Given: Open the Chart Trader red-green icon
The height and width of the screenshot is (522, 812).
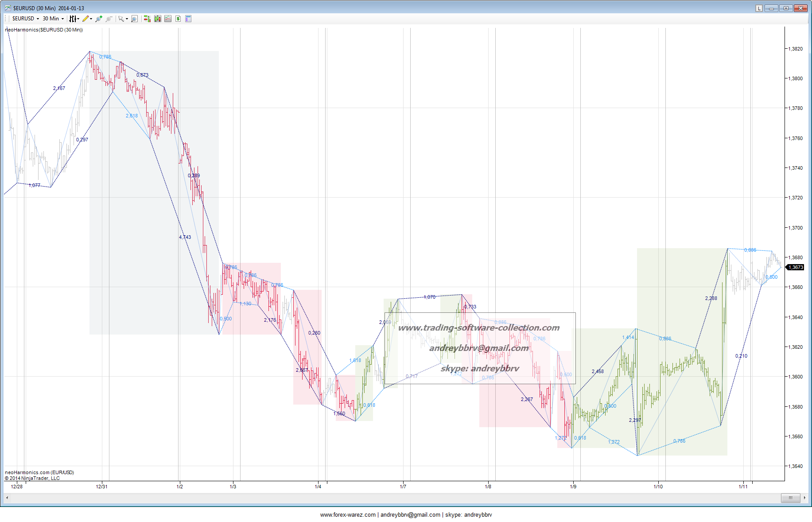Looking at the screenshot, I should click(147, 19).
